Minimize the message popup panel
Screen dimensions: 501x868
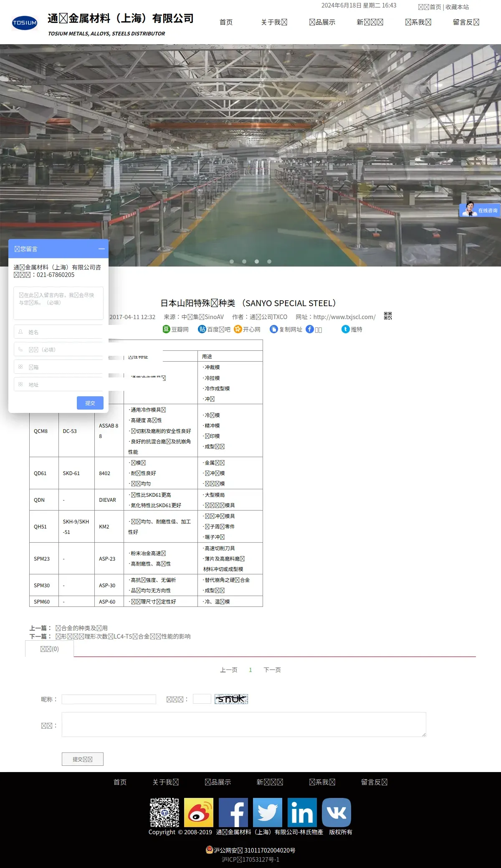(x=101, y=249)
